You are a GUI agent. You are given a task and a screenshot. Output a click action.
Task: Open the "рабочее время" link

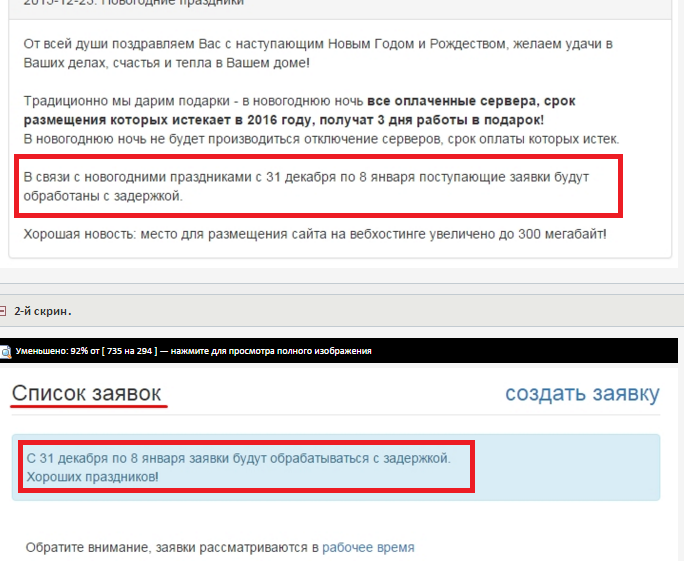tap(368, 547)
